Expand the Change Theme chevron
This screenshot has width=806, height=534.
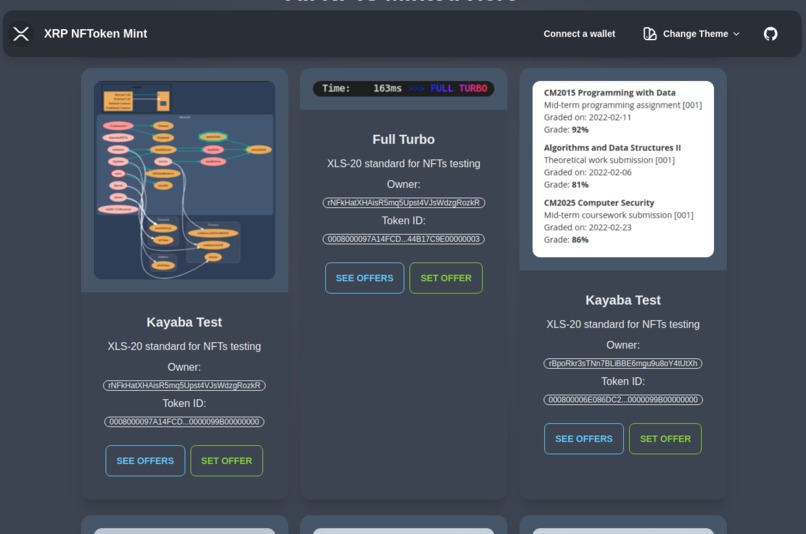(x=736, y=34)
